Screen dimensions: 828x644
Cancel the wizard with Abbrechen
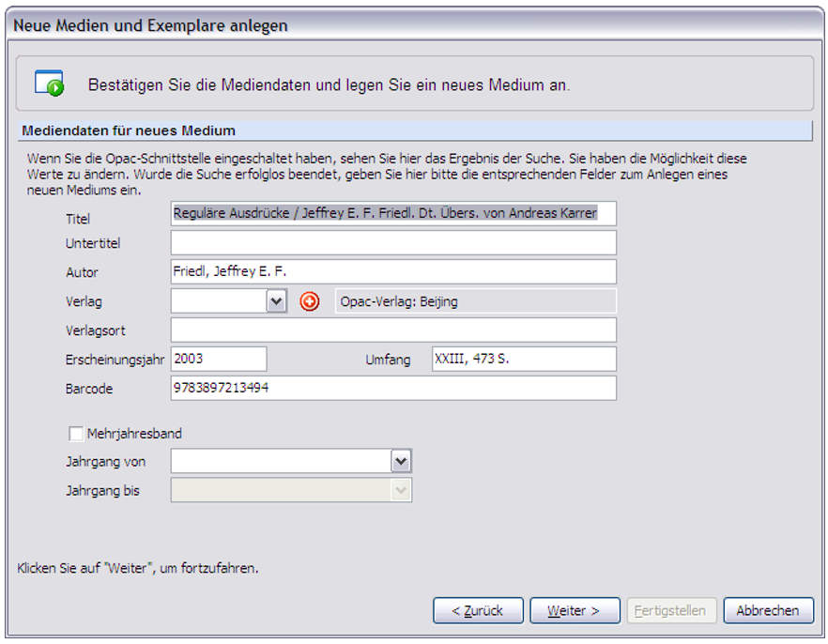click(x=768, y=611)
